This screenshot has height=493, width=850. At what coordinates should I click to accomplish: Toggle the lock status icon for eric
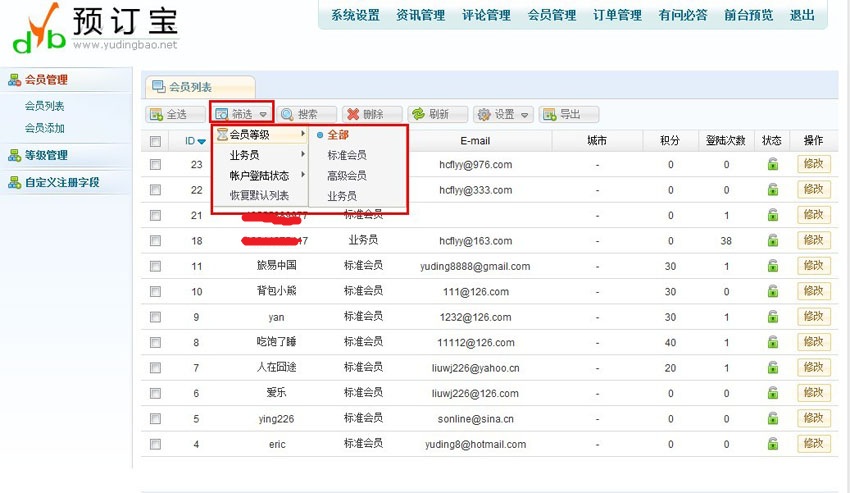772,444
